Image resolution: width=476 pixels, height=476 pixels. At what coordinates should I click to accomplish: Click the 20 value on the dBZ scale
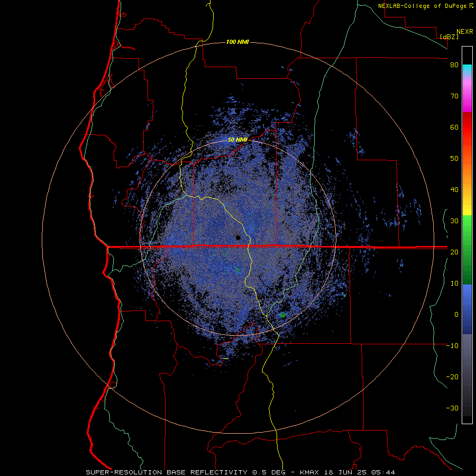454,252
